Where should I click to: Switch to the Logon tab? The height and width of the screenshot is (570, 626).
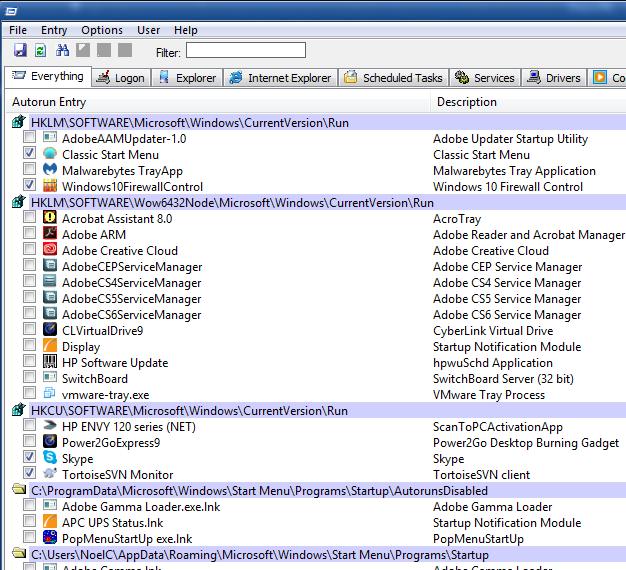tap(121, 78)
